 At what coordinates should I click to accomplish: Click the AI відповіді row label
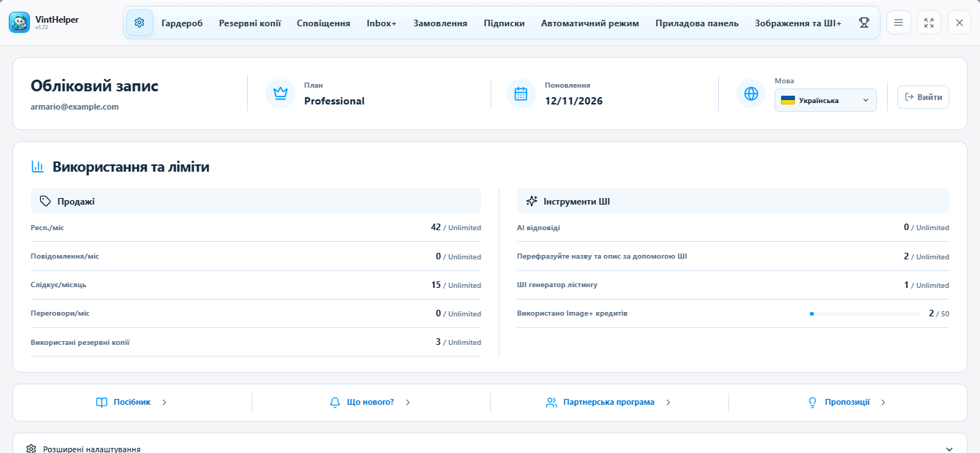point(538,228)
